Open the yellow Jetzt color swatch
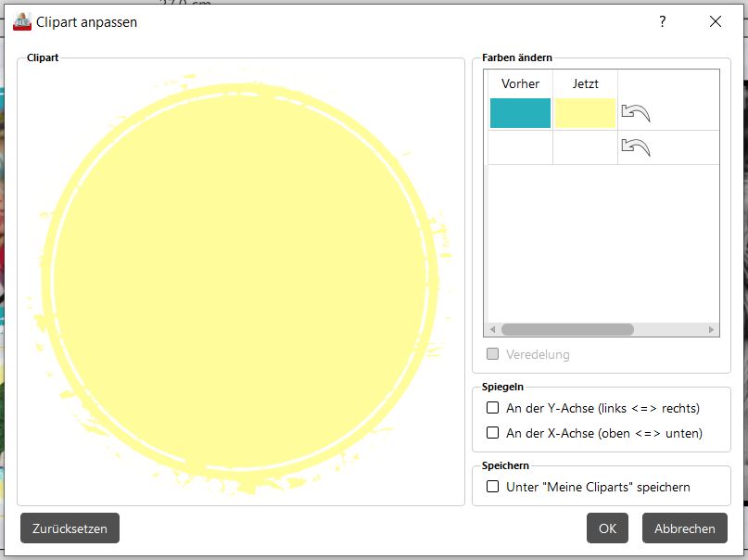The height and width of the screenshot is (560, 748). point(585,113)
